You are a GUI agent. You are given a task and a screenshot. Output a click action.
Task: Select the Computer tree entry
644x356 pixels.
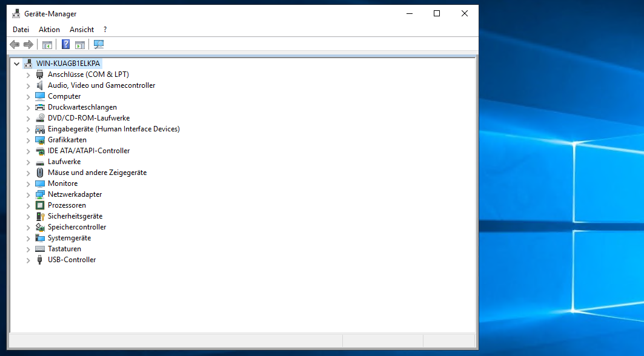coord(64,96)
